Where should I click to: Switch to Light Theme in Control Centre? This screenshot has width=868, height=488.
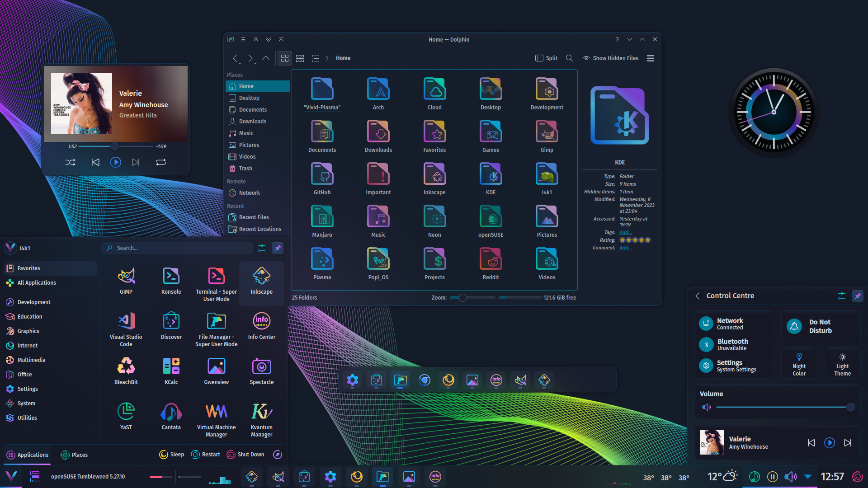842,364
